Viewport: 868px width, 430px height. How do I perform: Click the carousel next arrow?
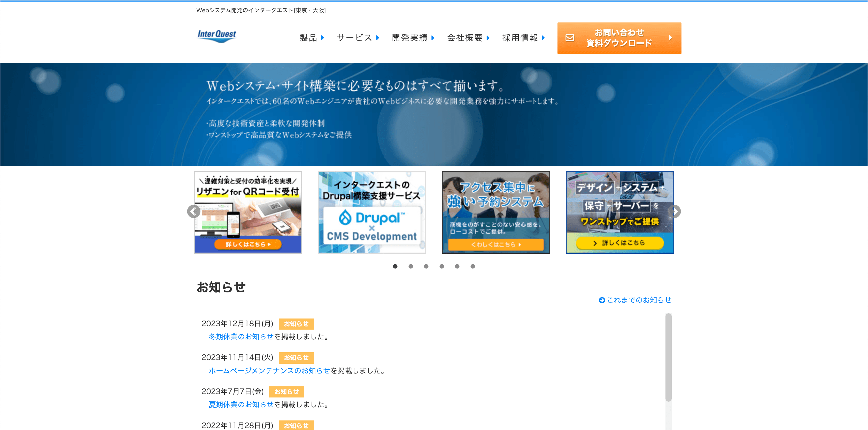tap(674, 211)
